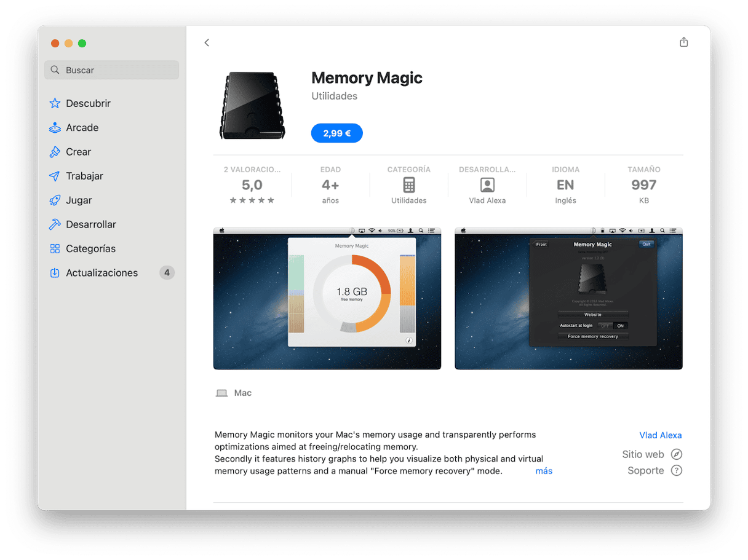Click the Vlad Alexa developer name under DESARROLLA...
This screenshot has height=560, width=748.
487,201
